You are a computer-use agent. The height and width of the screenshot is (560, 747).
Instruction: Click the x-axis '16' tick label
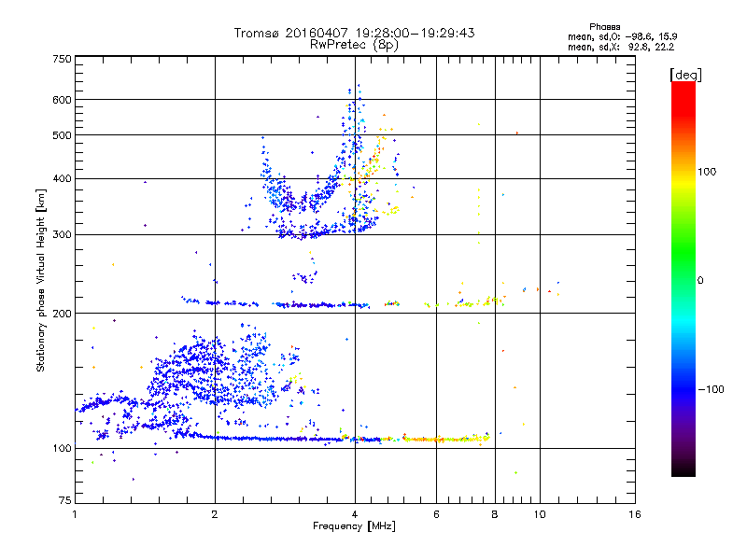point(635,514)
